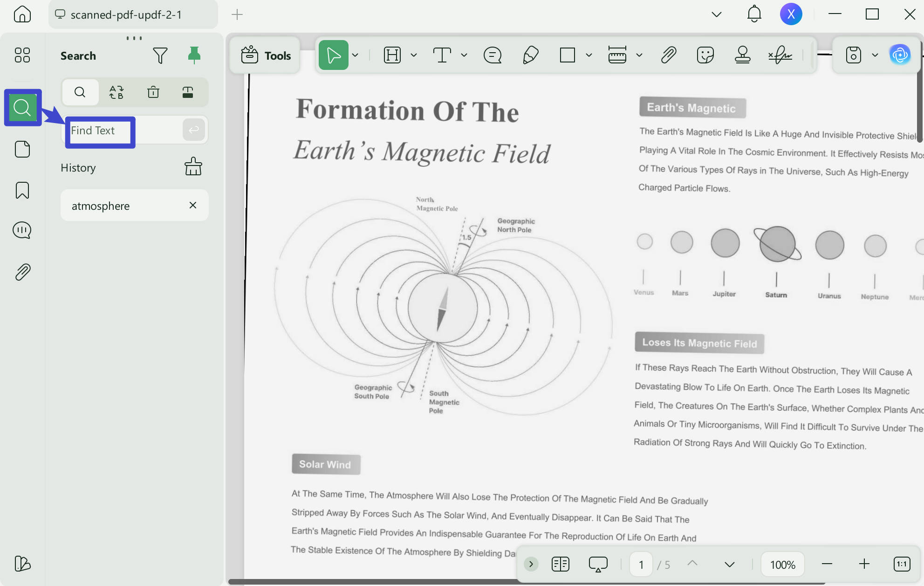Open the UPDF AI assistant icon
Screen dimensions: 924x586
(900, 55)
